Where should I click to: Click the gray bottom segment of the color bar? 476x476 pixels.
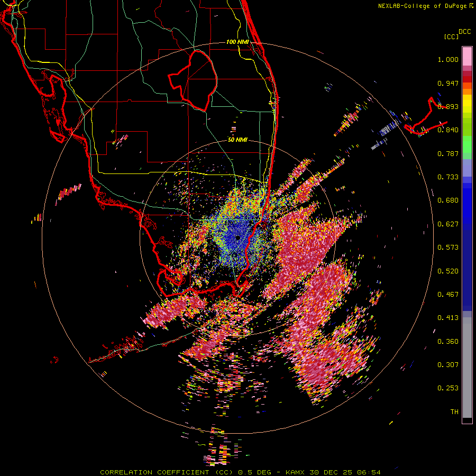pos(467,368)
